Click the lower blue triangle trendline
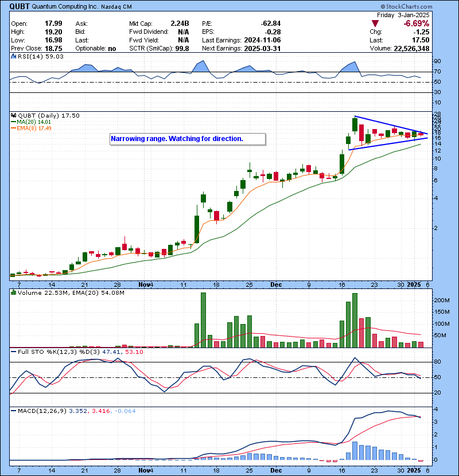This screenshot has height=476, width=459. 388,144
